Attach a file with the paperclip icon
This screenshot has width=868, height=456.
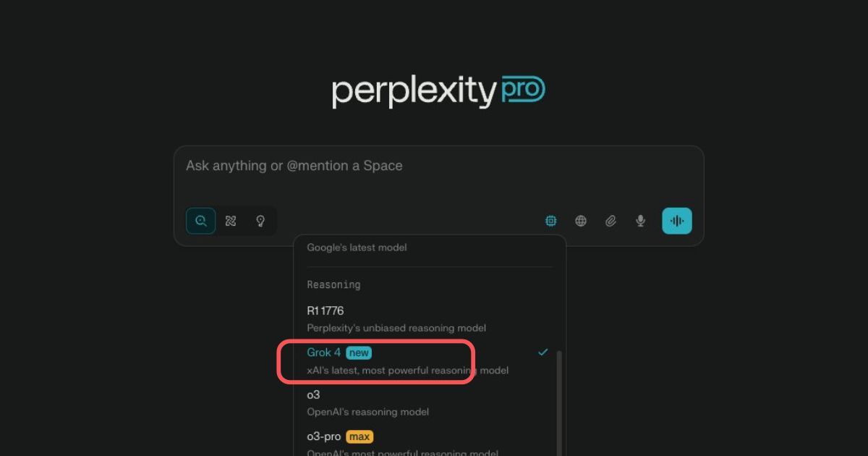[x=610, y=221]
